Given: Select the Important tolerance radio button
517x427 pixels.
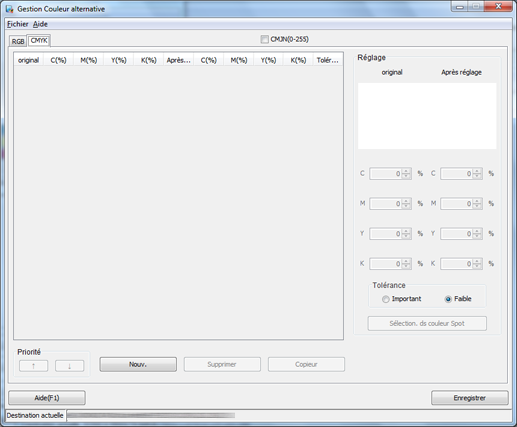Looking at the screenshot, I should coord(386,299).
